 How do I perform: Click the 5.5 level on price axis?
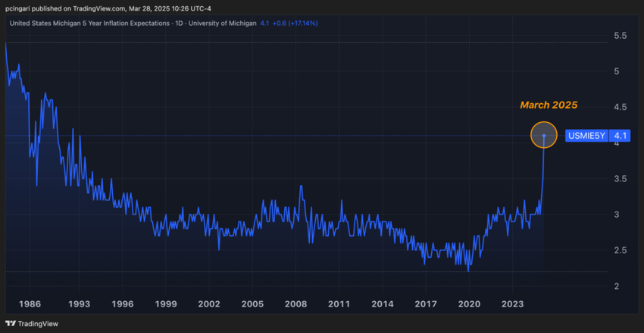click(x=620, y=36)
